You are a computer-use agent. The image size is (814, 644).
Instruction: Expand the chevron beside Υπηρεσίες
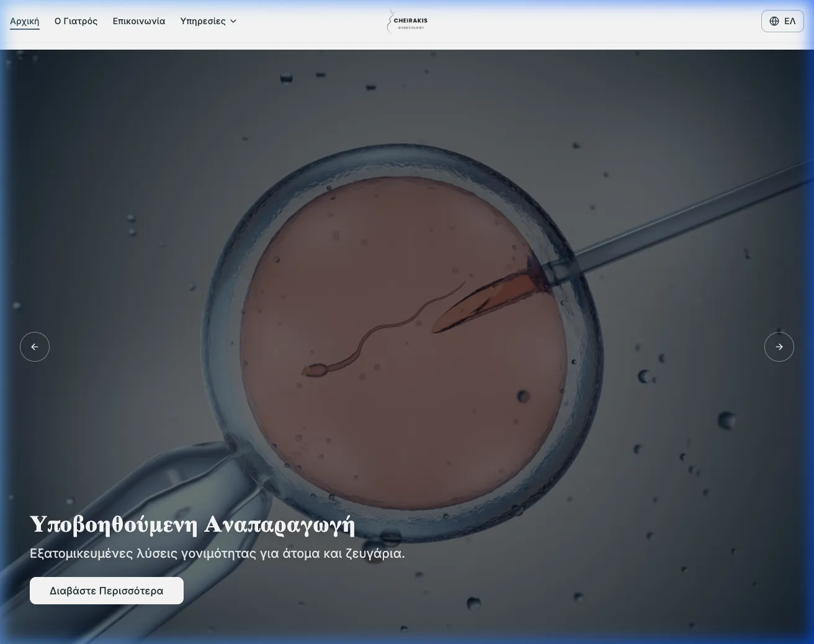tap(233, 21)
